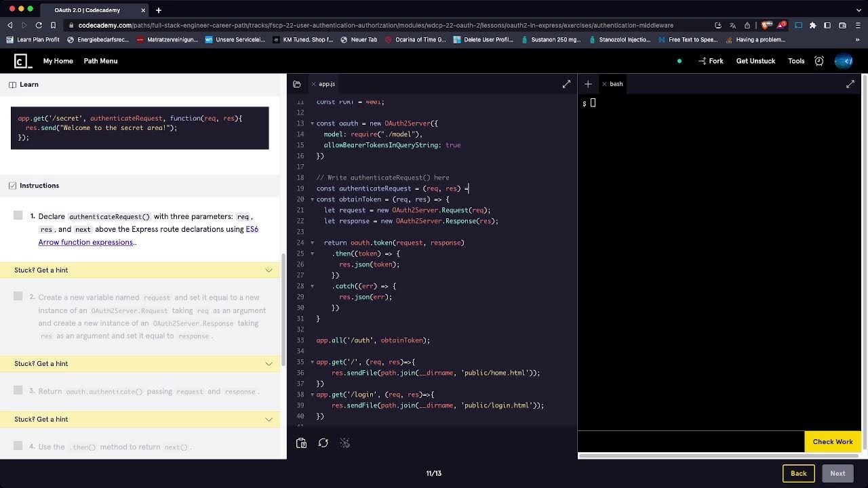Viewport: 868px width, 488px height.
Task: Toggle the Instructions header checkbox icon
Action: (12, 186)
